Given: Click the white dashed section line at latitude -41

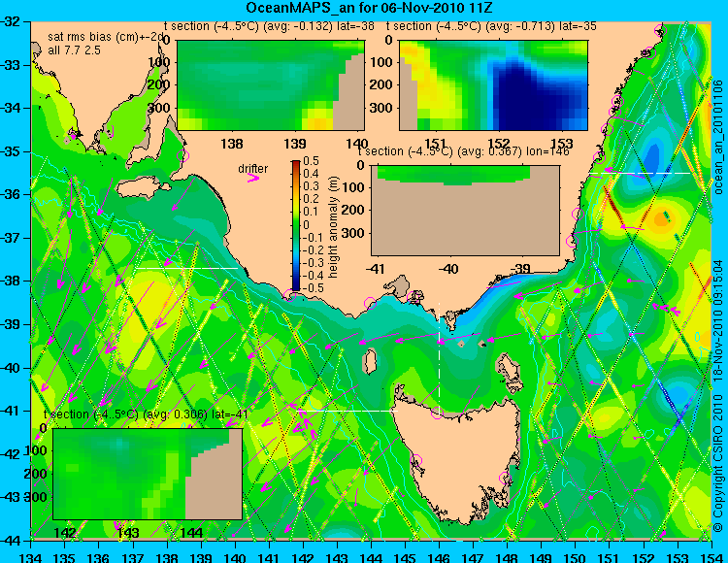Looking at the screenshot, I should [x=349, y=412].
